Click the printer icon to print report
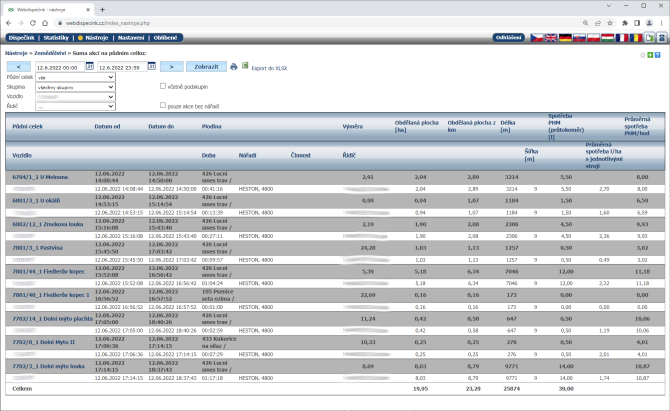 coord(234,67)
